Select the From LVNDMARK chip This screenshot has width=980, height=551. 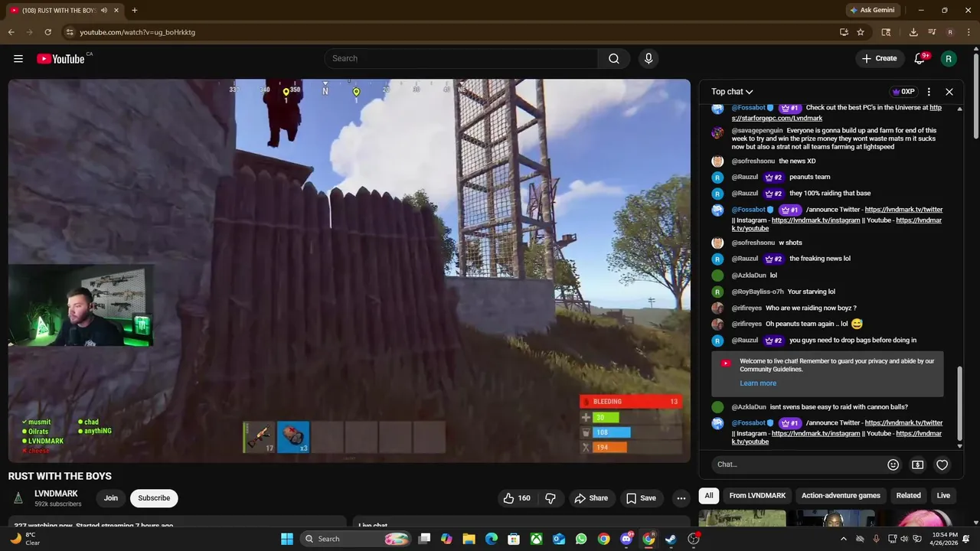[757, 495]
